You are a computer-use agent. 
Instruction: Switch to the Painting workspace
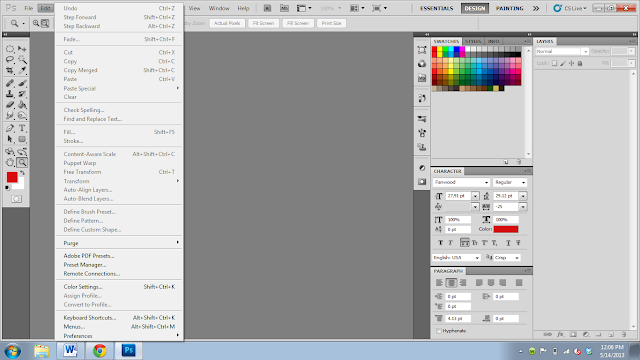tap(509, 8)
